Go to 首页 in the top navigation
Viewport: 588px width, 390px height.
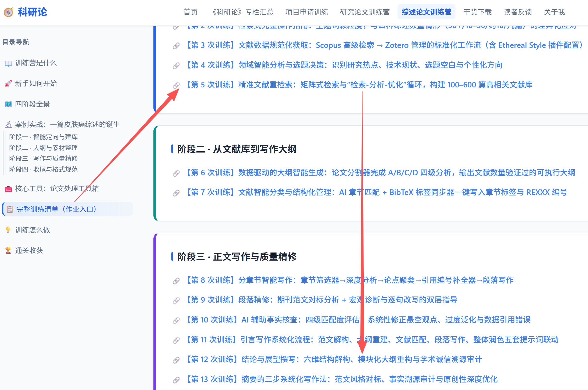coord(190,12)
